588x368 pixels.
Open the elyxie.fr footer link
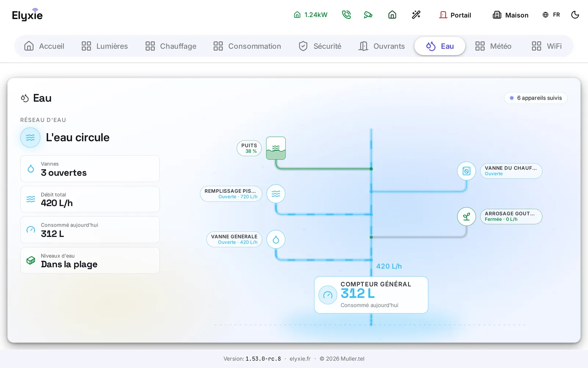click(x=300, y=359)
